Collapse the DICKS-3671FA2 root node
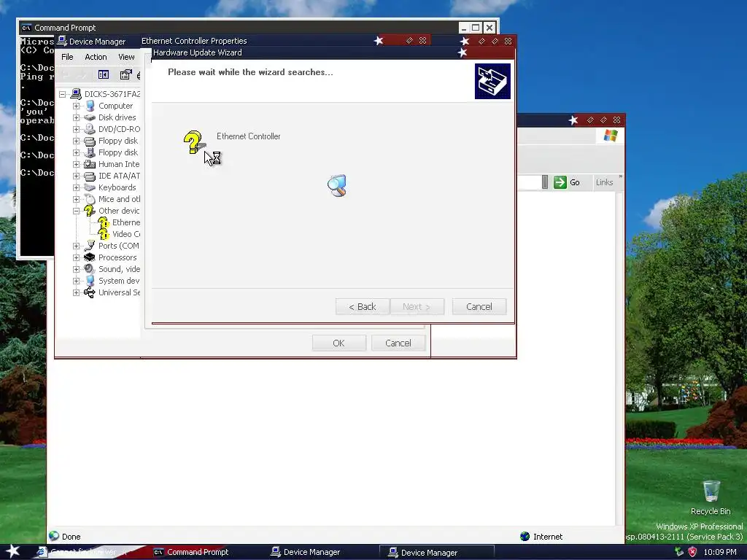 [x=63, y=94]
